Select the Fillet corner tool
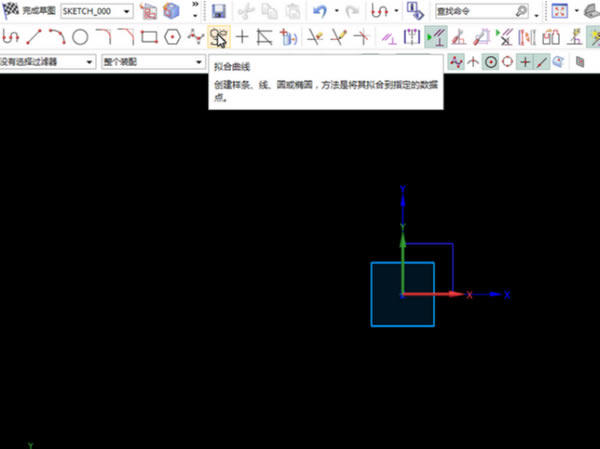This screenshot has height=449, width=600. coord(103,37)
